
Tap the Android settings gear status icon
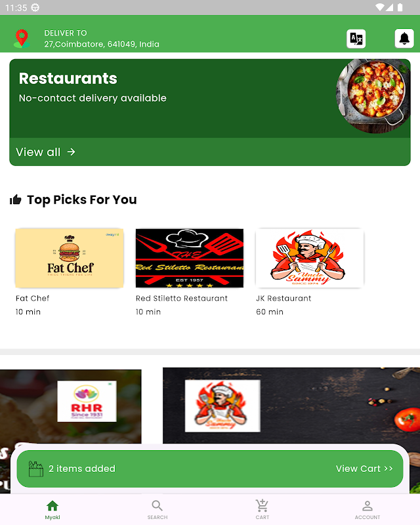[x=35, y=7]
